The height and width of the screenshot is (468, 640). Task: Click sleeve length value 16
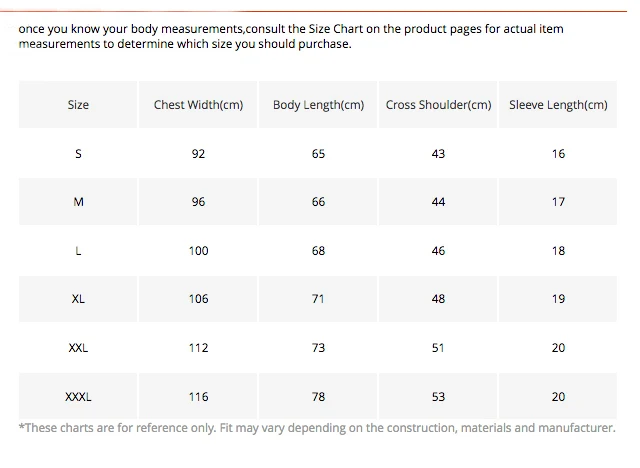[558, 154]
